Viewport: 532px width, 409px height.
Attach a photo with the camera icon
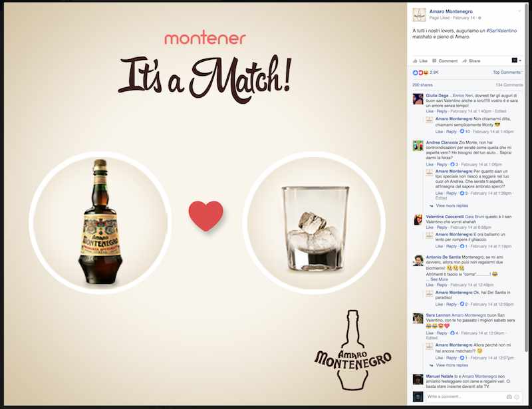point(509,396)
